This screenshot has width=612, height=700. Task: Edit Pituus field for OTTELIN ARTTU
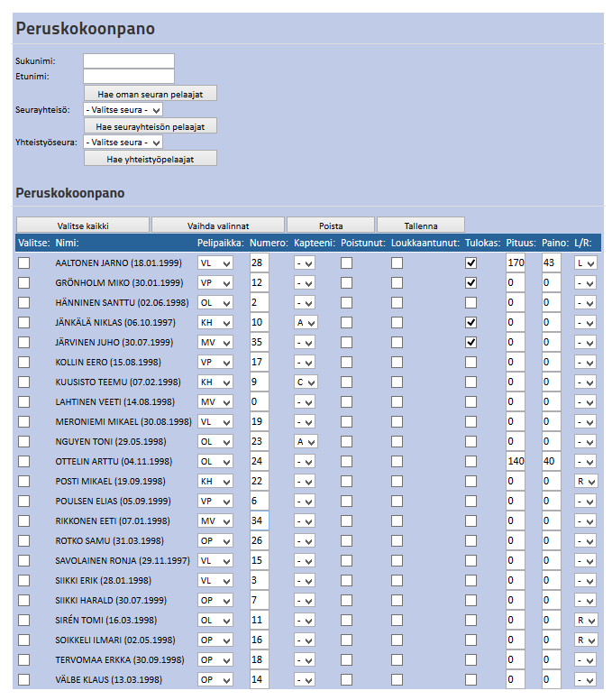click(516, 461)
